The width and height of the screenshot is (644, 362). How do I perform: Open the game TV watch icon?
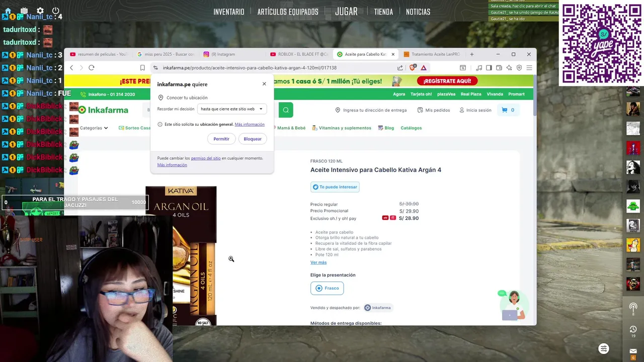(x=24, y=11)
